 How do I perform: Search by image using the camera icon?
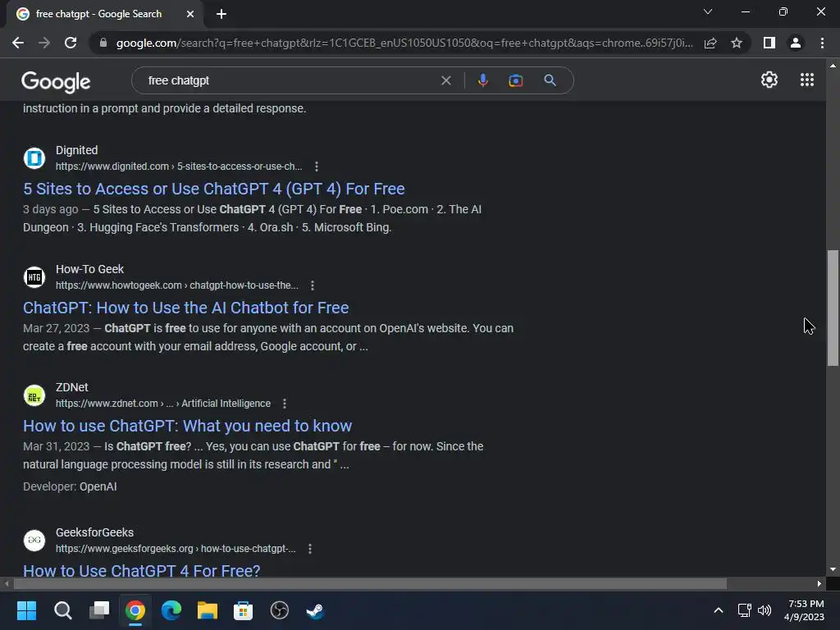click(515, 80)
